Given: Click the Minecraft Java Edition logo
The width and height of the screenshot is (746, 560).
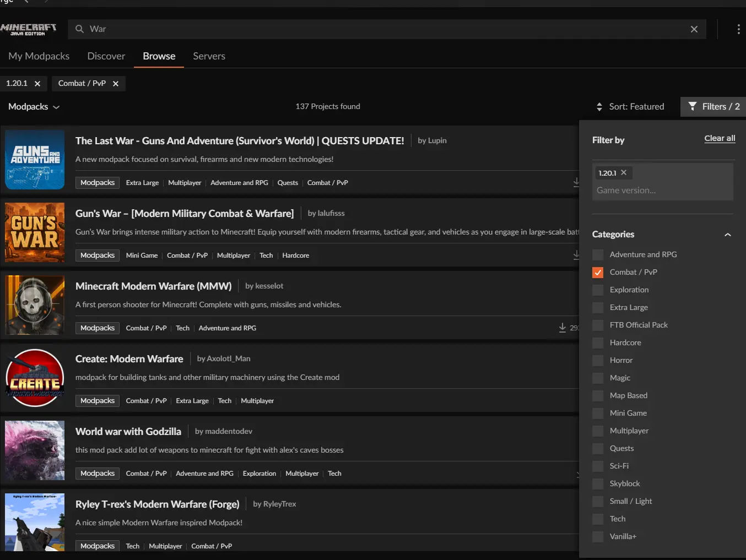Looking at the screenshot, I should coord(29,30).
